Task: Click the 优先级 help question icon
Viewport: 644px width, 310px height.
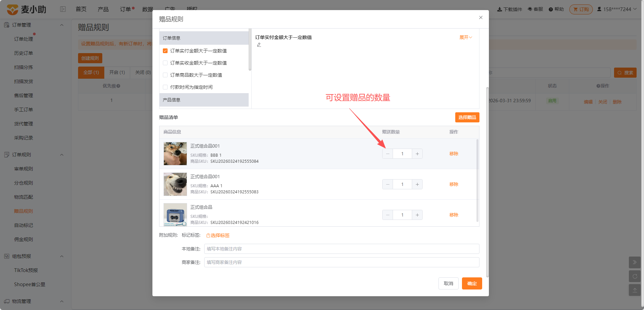Action: [x=118, y=86]
